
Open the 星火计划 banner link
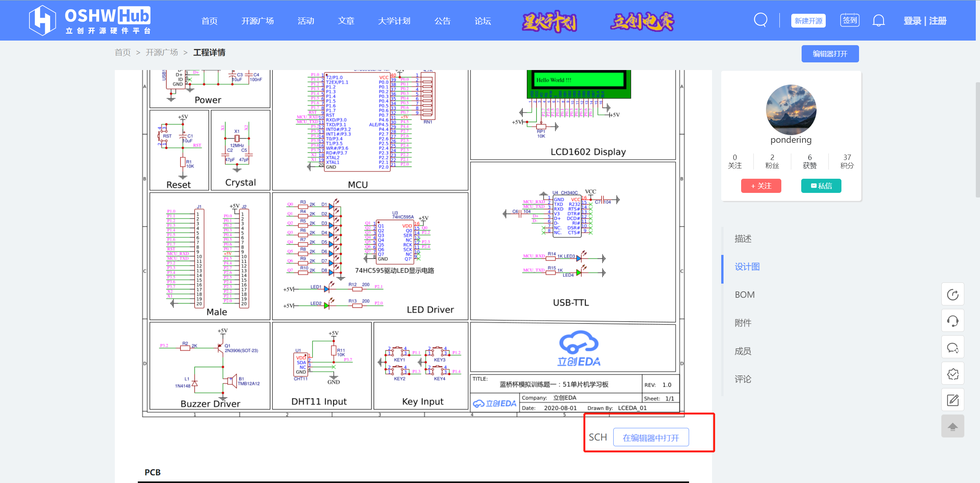click(x=549, y=21)
